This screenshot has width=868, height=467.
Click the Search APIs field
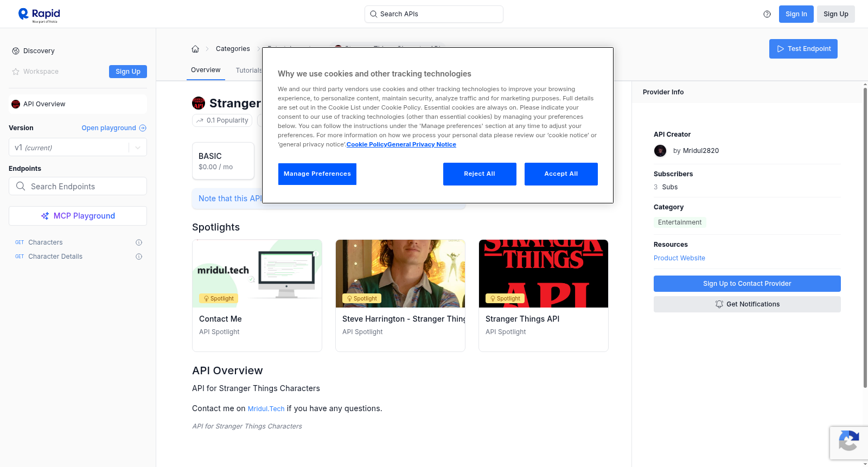[x=434, y=14]
